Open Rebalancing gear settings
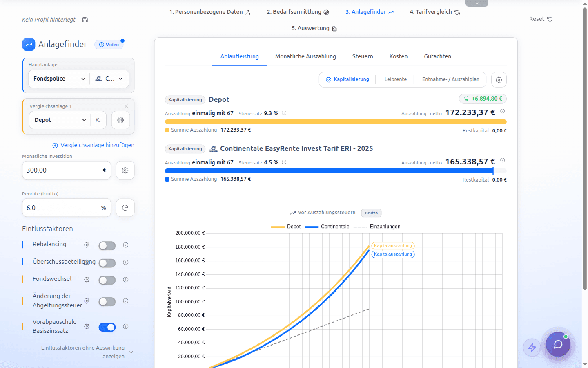Viewport: 588px width, 368px height. (x=87, y=245)
